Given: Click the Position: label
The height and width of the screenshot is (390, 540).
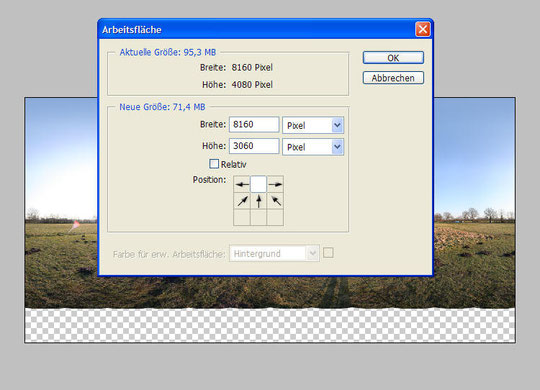Looking at the screenshot, I should [x=209, y=180].
